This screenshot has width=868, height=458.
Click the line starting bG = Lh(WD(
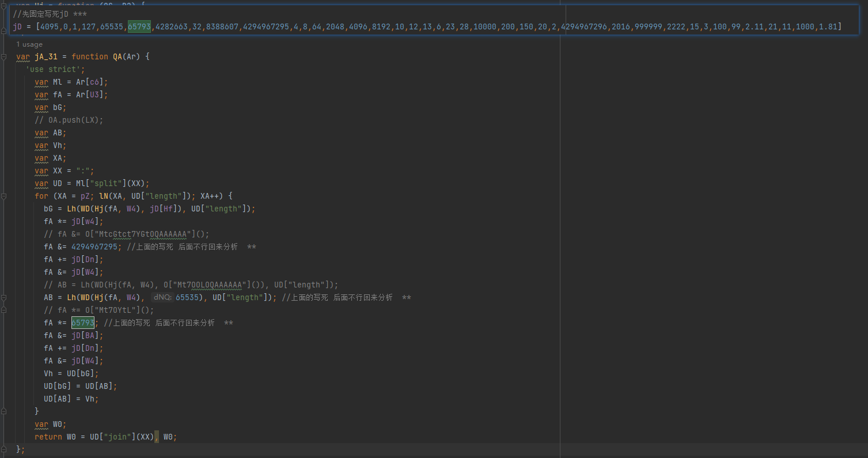point(150,209)
